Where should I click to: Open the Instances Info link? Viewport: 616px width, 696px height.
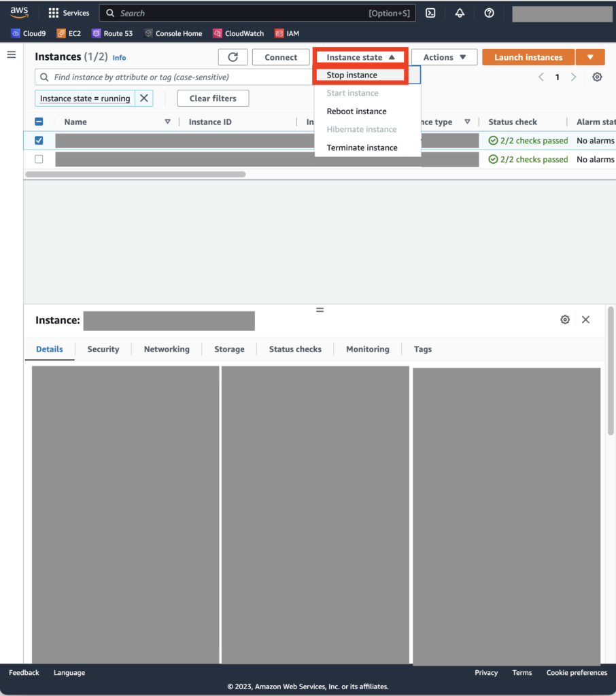click(119, 58)
